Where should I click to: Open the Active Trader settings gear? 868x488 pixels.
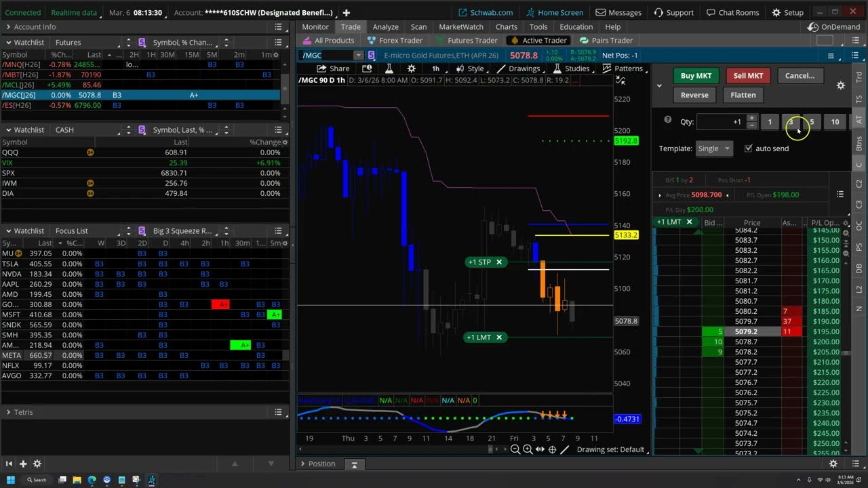[841, 85]
